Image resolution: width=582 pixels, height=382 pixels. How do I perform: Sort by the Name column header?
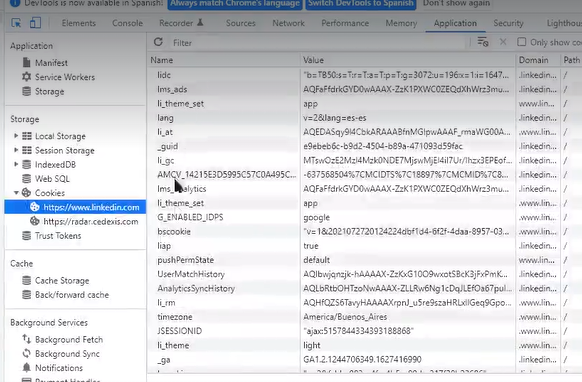224,60
